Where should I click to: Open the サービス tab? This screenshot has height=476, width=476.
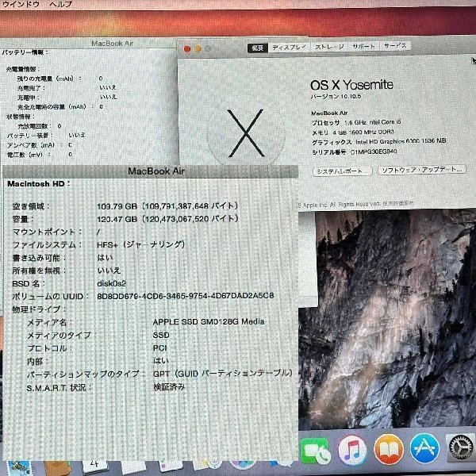pos(395,45)
